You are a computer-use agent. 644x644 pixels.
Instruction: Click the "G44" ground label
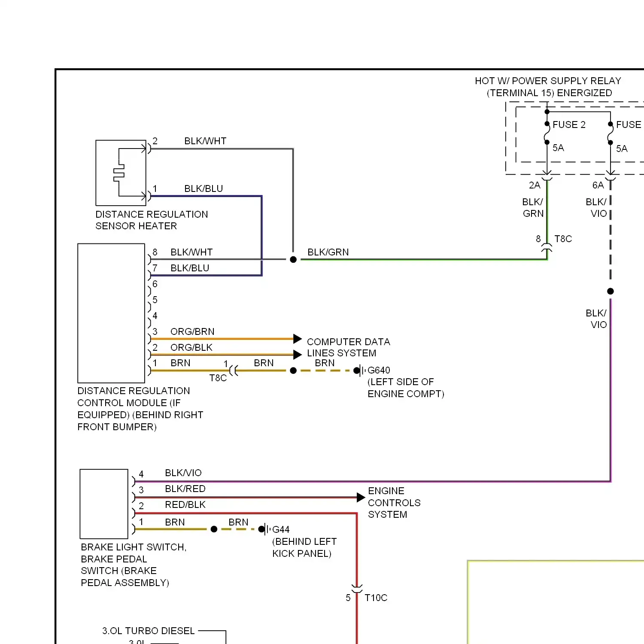tap(281, 529)
